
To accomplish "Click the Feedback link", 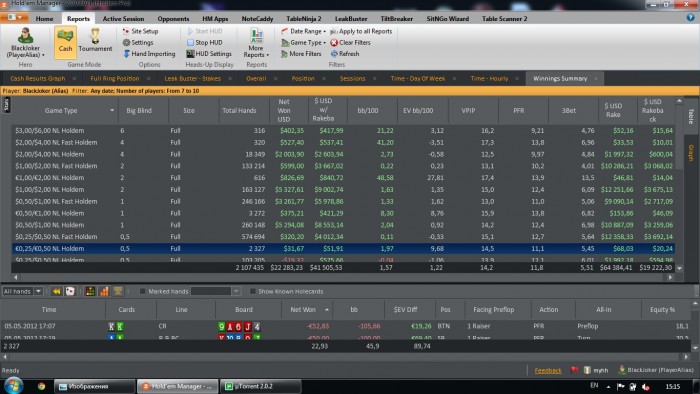I will [548, 370].
